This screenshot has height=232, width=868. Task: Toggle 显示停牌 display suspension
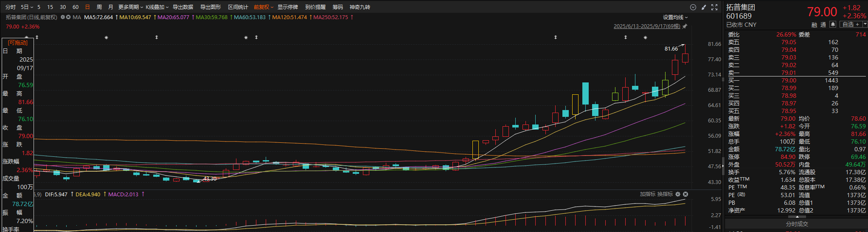tap(288, 7)
